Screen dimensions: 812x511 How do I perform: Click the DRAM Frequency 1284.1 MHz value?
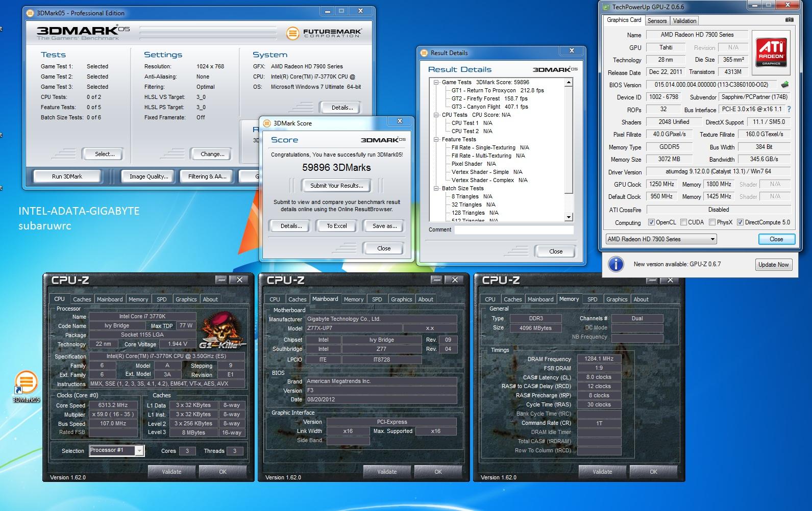pos(599,359)
